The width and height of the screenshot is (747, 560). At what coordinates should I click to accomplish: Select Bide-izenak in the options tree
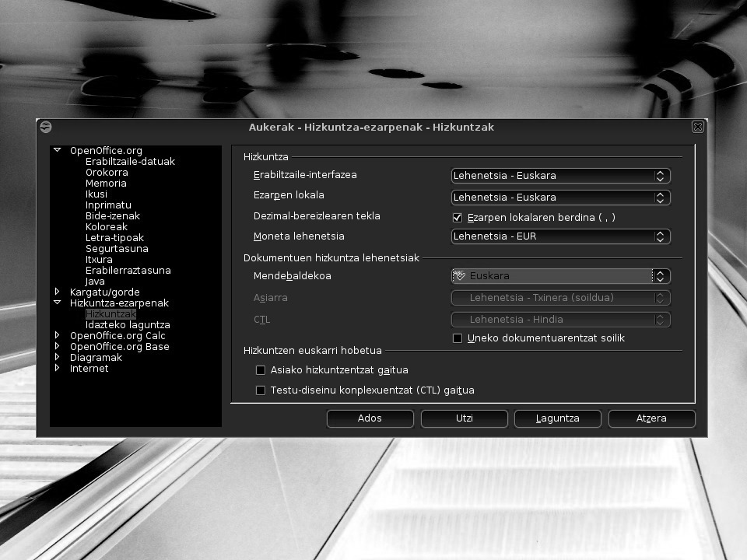(112, 216)
